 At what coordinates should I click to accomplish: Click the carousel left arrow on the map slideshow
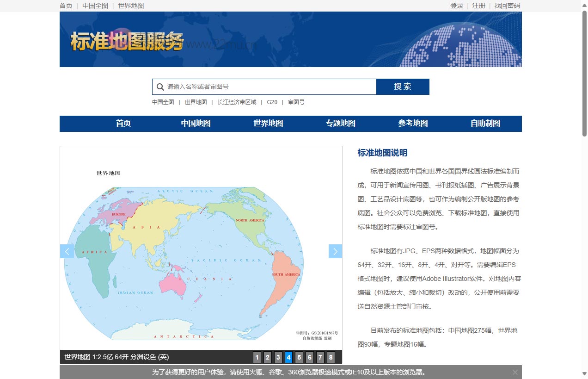[67, 251]
